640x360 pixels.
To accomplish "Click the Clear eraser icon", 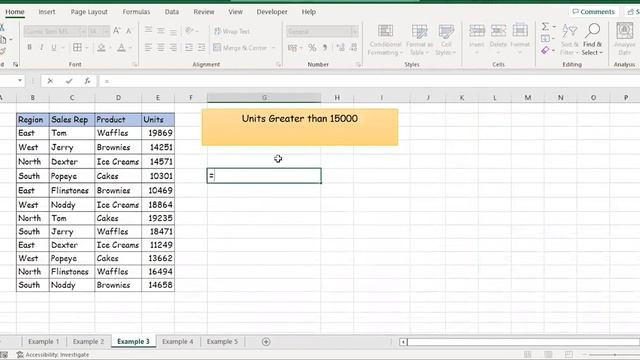I will 545,50.
